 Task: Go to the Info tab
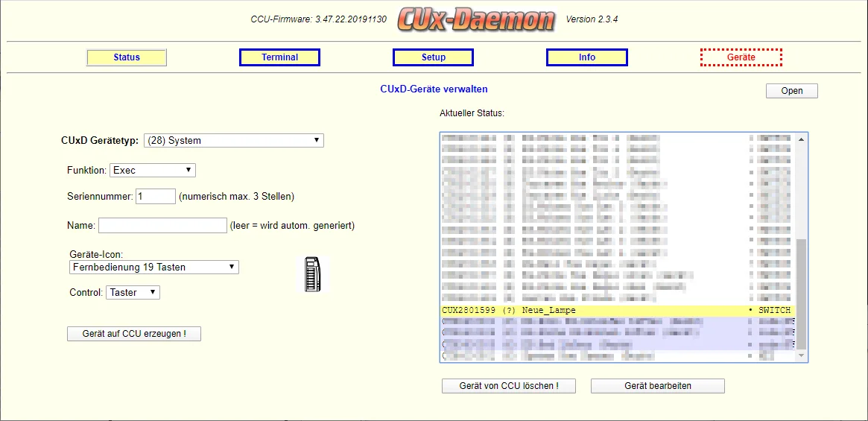pyautogui.click(x=587, y=57)
